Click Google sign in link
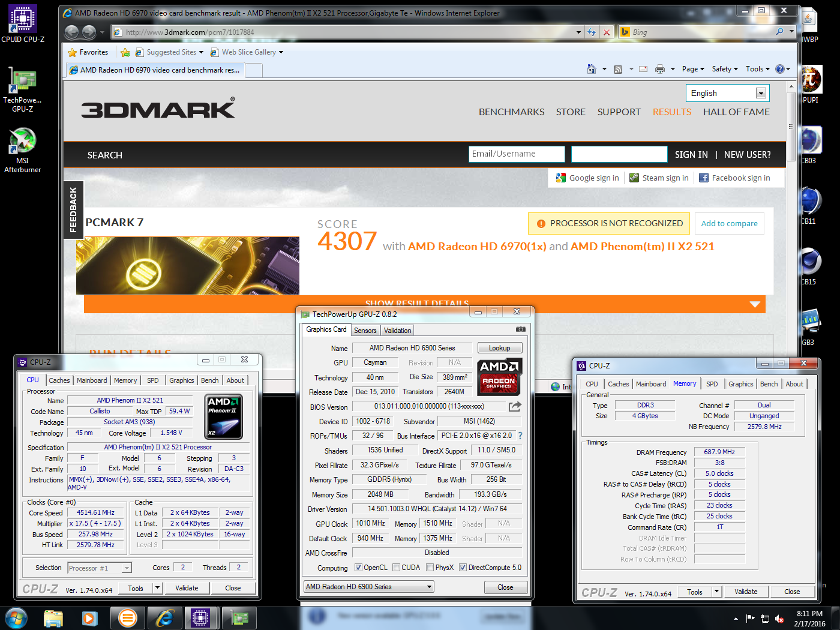Viewport: 840px width, 630px height. pyautogui.click(x=587, y=178)
